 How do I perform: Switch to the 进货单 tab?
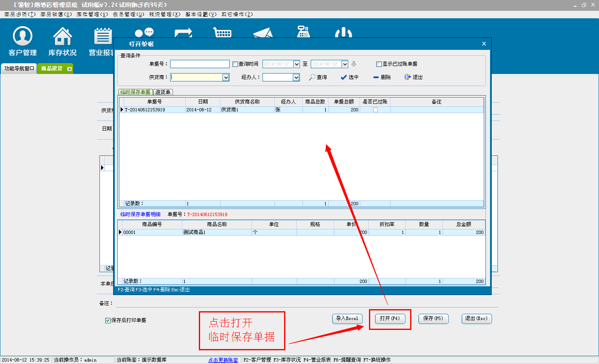[163, 92]
